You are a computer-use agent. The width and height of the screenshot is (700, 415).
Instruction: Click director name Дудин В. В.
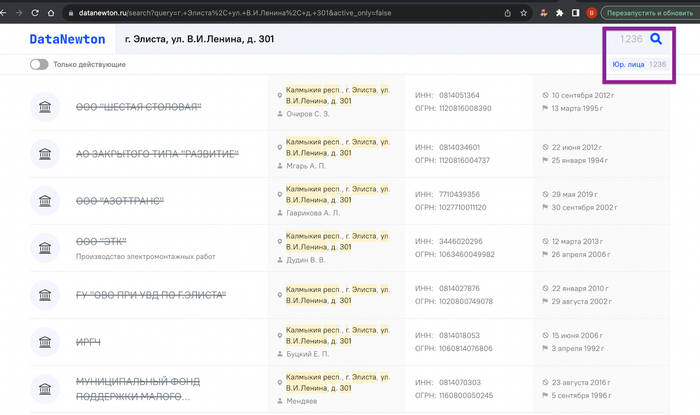(305, 260)
